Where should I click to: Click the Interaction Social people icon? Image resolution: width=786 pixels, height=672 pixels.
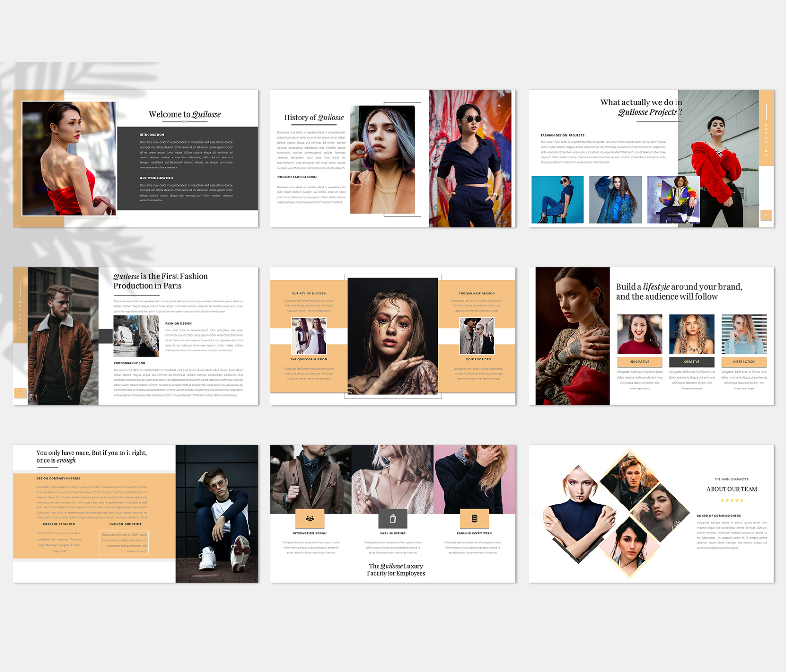click(310, 518)
